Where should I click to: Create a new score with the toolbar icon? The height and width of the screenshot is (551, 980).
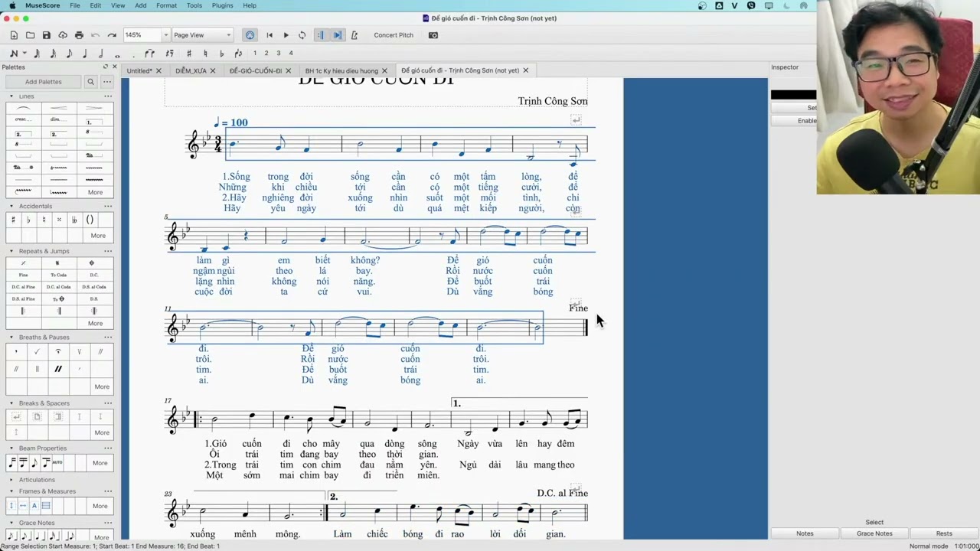14,35
